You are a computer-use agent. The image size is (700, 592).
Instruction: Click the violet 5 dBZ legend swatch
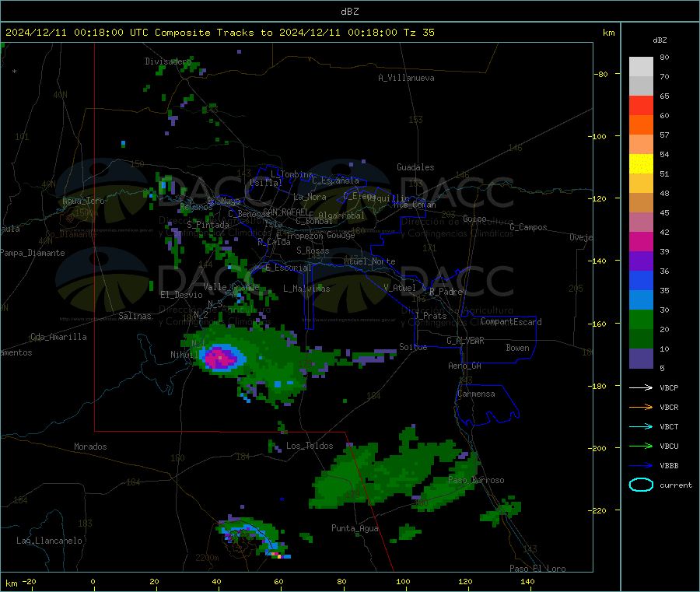tap(641, 359)
